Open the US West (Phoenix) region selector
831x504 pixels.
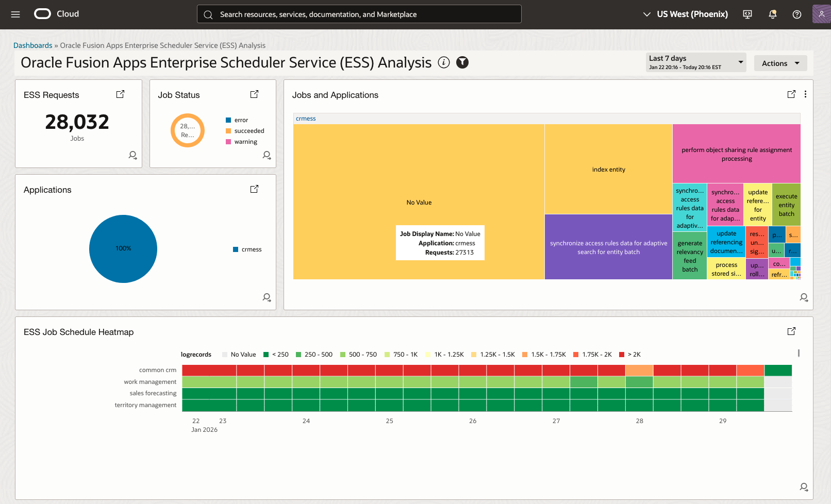pos(685,14)
